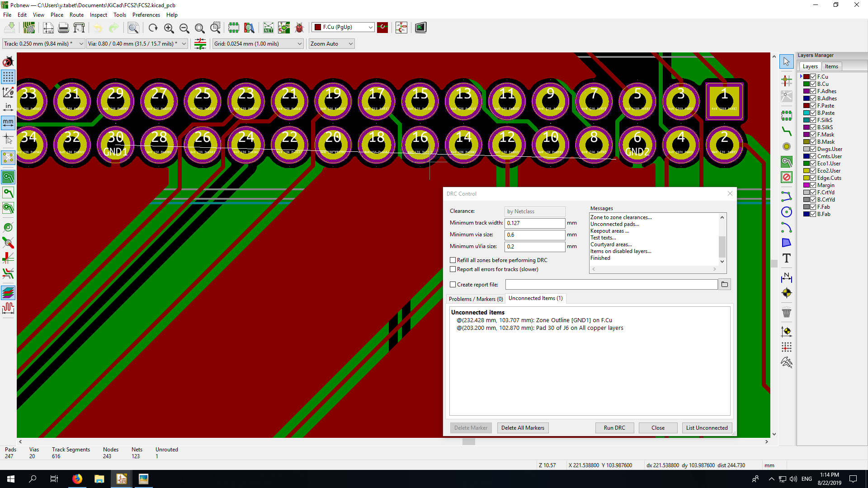
Task: Switch to Unconnected Items tab
Action: [x=535, y=298]
